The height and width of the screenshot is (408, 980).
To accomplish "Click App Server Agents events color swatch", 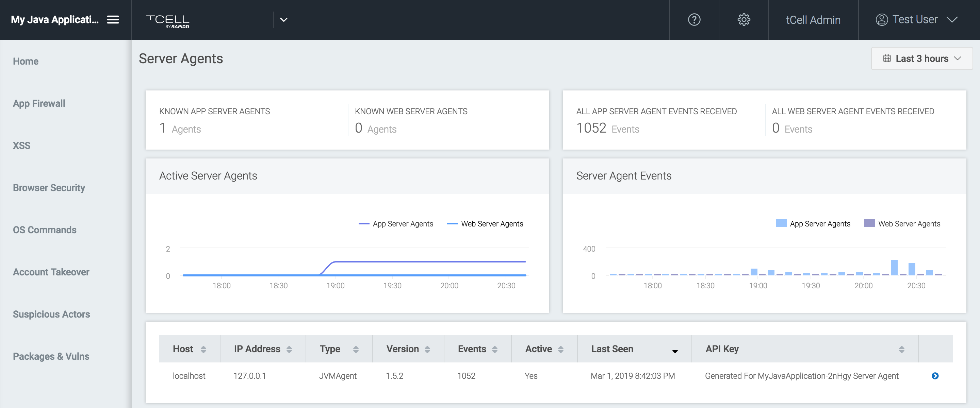I will [x=781, y=223].
